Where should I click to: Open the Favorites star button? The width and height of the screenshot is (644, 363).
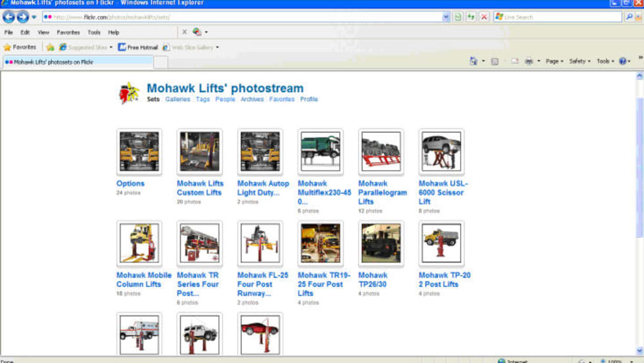20,47
